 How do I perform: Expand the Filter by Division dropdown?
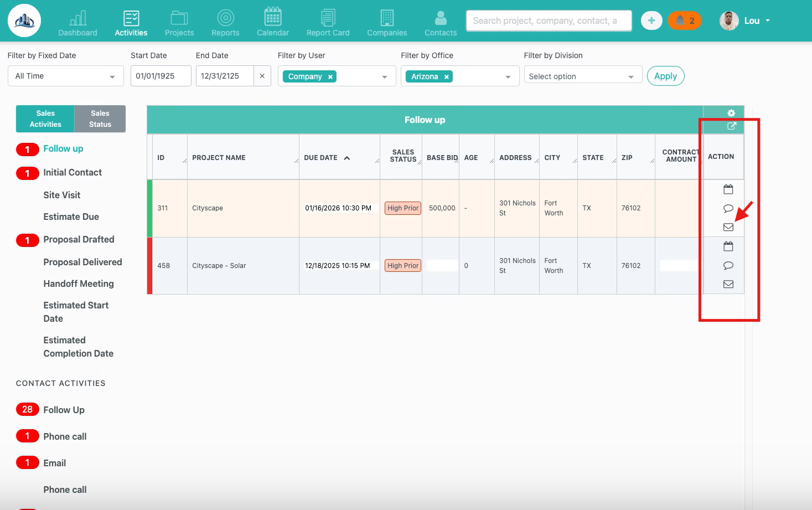click(582, 76)
